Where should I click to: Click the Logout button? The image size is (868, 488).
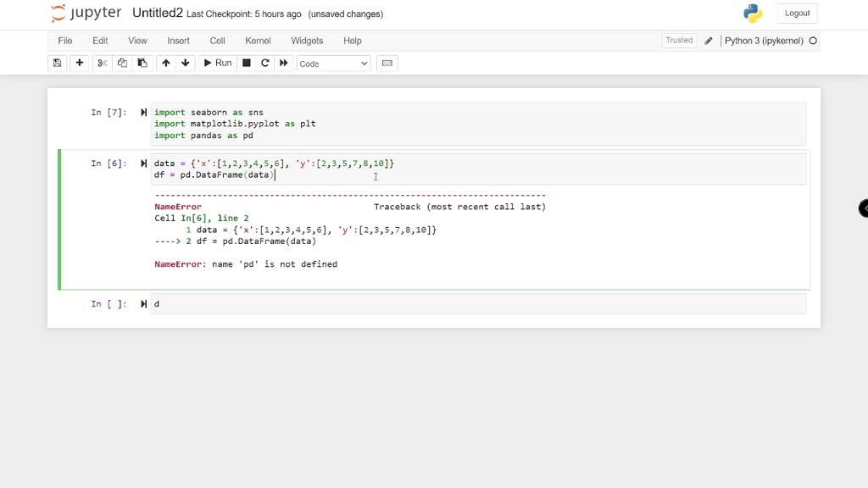[x=797, y=14]
